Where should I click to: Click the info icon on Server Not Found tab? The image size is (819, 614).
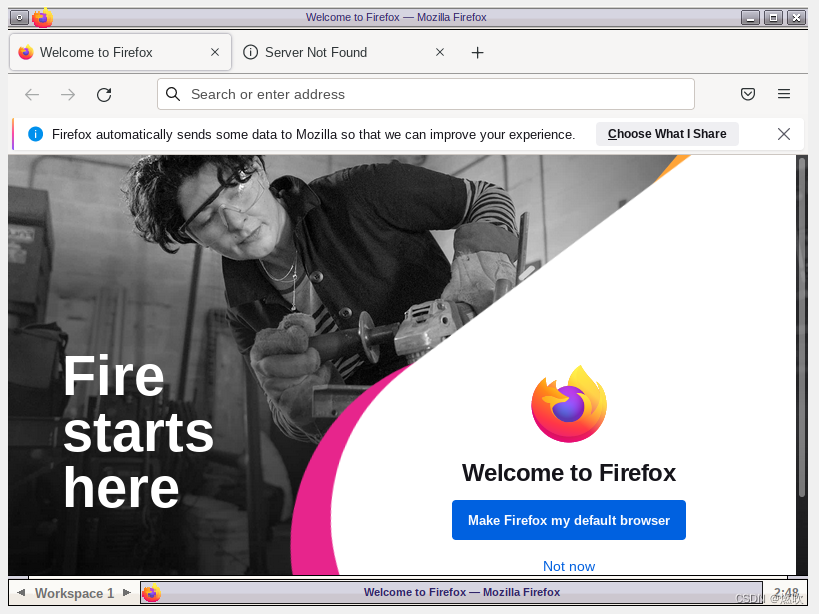pyautogui.click(x=250, y=52)
